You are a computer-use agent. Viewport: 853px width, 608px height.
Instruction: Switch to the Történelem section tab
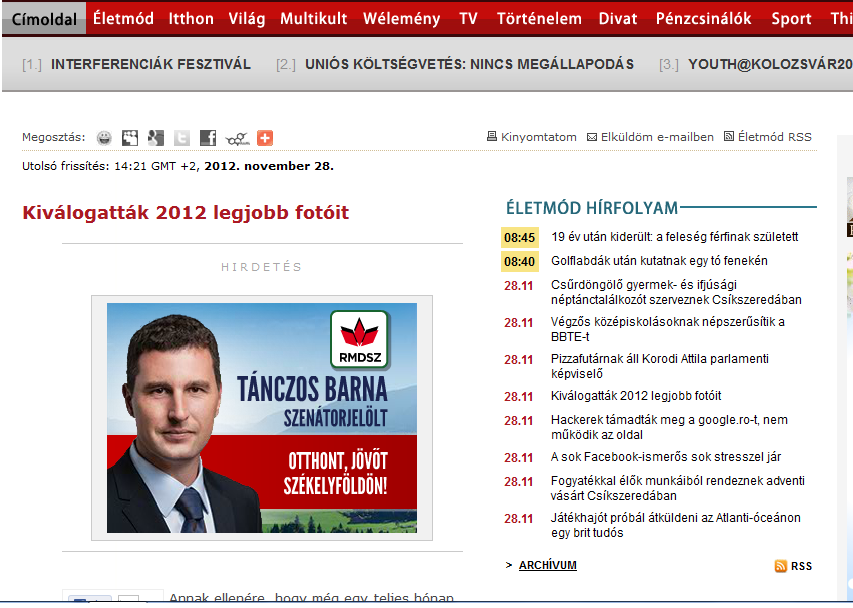tap(539, 19)
